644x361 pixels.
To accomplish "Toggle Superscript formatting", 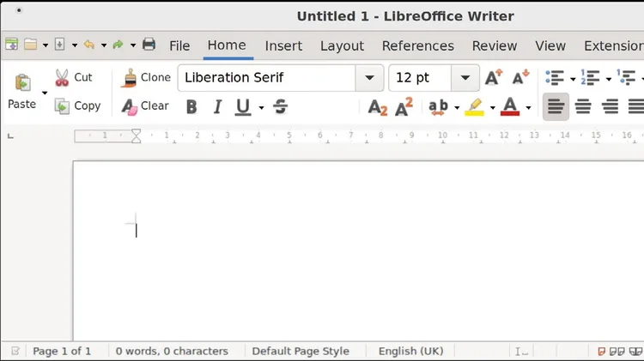I will pyautogui.click(x=404, y=106).
